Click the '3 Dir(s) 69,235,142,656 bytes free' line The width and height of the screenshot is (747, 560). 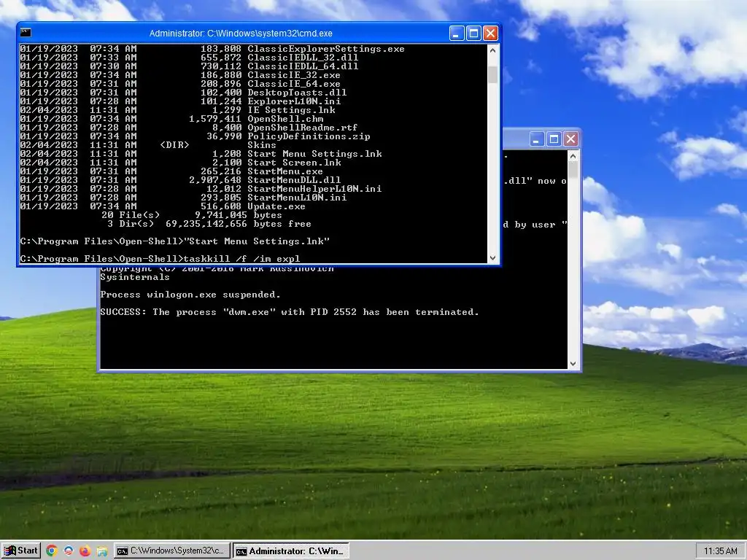(x=209, y=224)
